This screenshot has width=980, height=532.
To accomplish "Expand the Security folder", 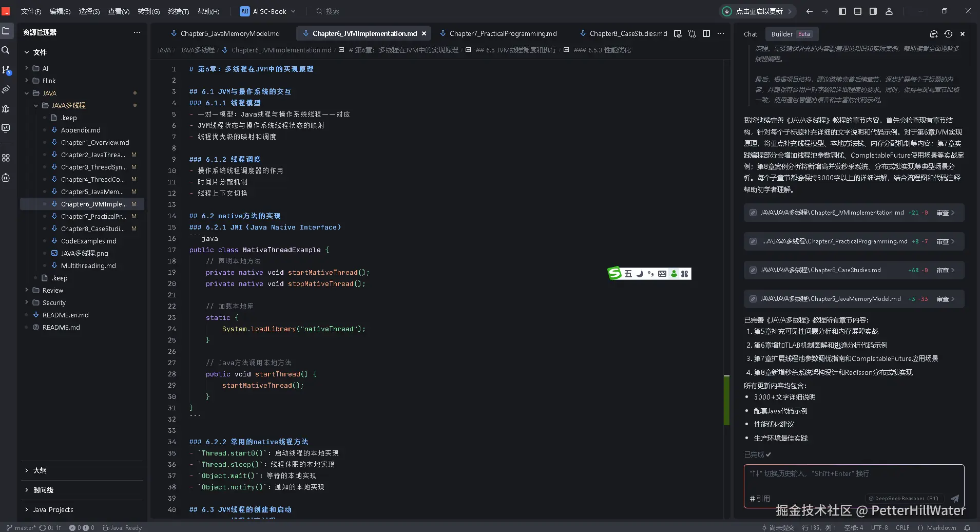I will pos(54,302).
